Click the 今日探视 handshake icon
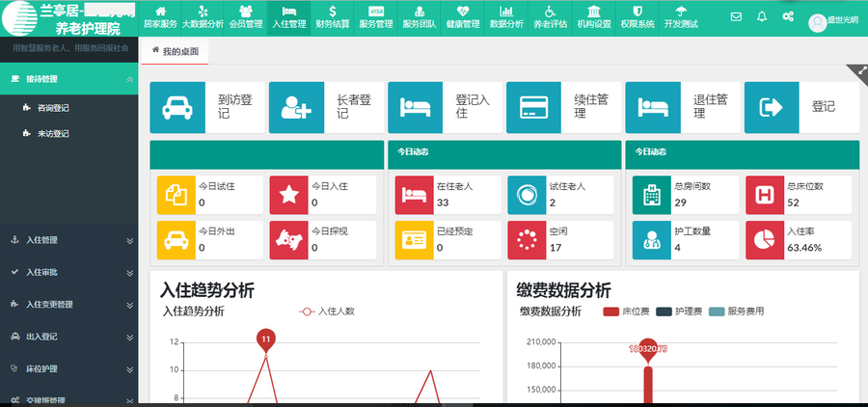 pos(289,240)
